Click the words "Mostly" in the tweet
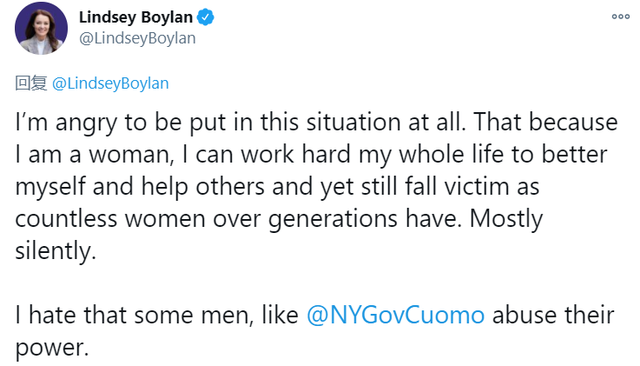640x366 pixels. pyautogui.click(x=506, y=220)
